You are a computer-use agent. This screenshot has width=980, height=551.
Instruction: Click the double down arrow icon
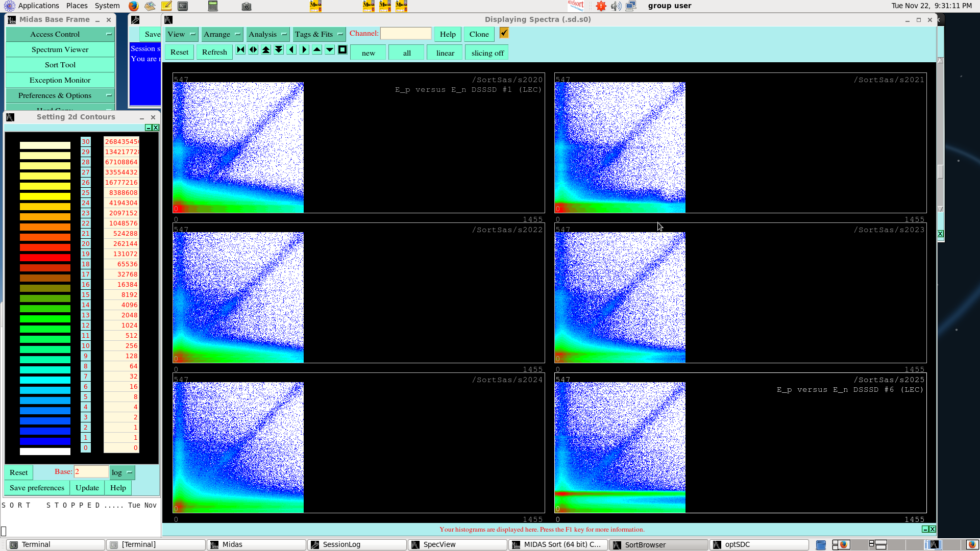(x=279, y=50)
